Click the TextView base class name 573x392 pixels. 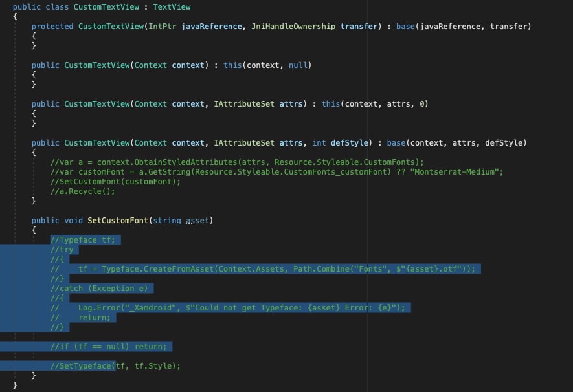pyautogui.click(x=172, y=7)
